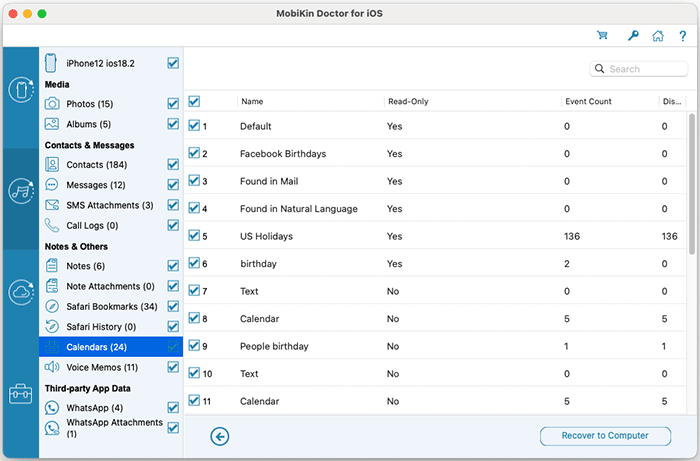
Task: Toggle the Call Logs (0) checkbox
Action: 173,225
